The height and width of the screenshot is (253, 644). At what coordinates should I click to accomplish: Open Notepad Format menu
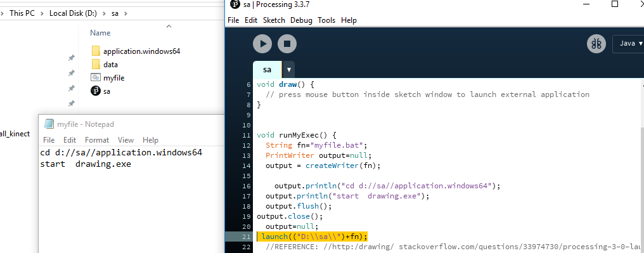click(97, 140)
